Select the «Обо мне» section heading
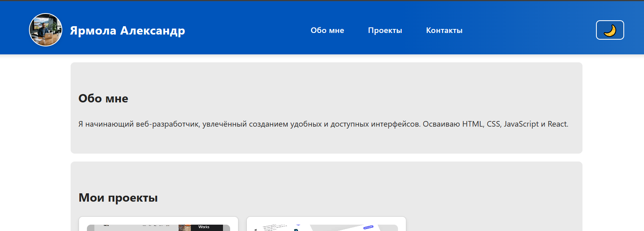The width and height of the screenshot is (644, 231). coord(103,98)
